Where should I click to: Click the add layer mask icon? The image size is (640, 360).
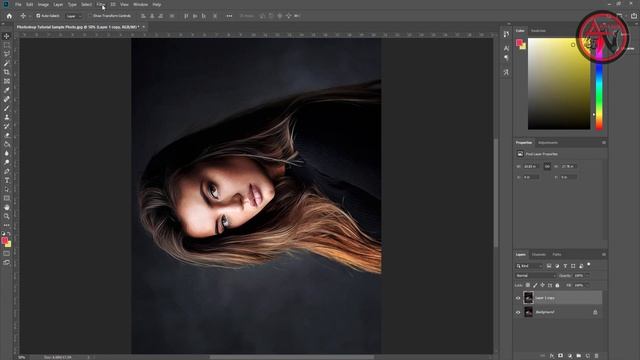(561, 356)
